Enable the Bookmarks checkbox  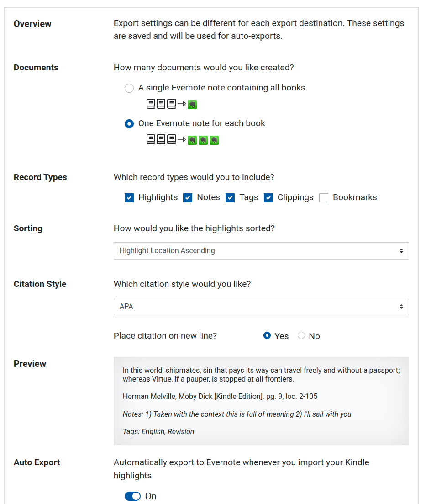point(324,198)
